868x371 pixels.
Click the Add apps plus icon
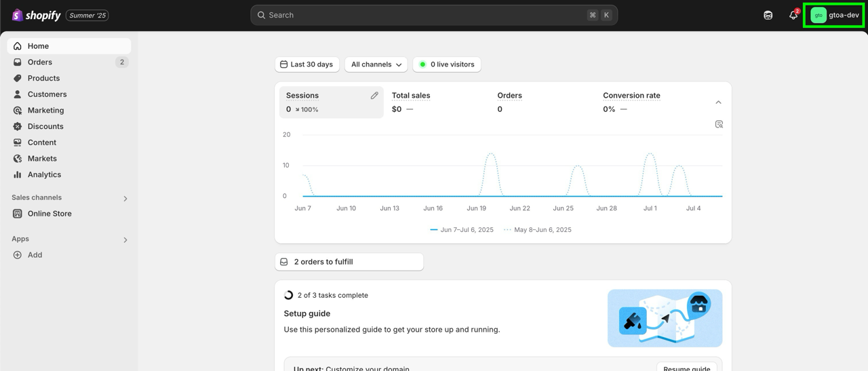coord(18,255)
